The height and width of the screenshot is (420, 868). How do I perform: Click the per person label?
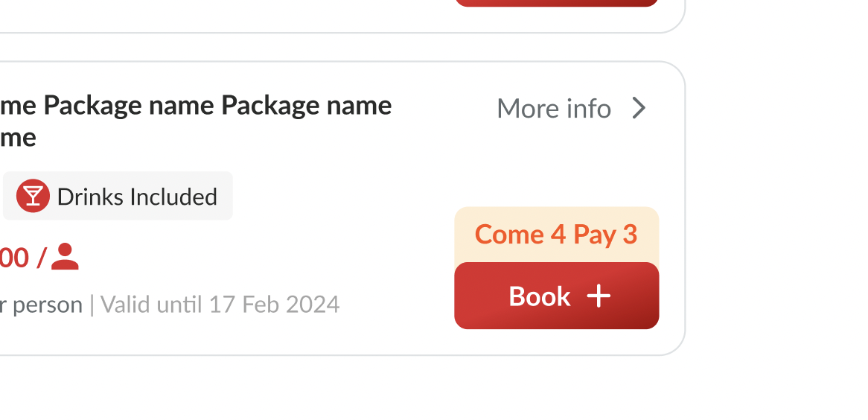41,305
